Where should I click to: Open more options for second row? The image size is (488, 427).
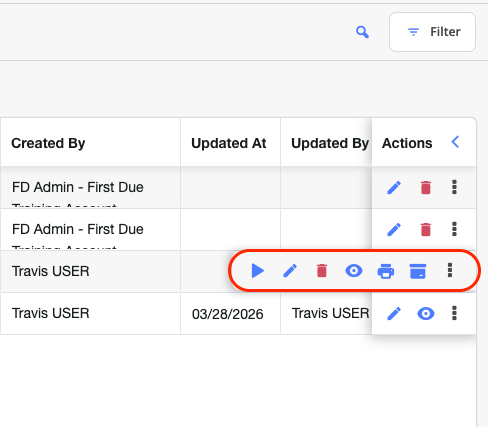[x=454, y=229]
